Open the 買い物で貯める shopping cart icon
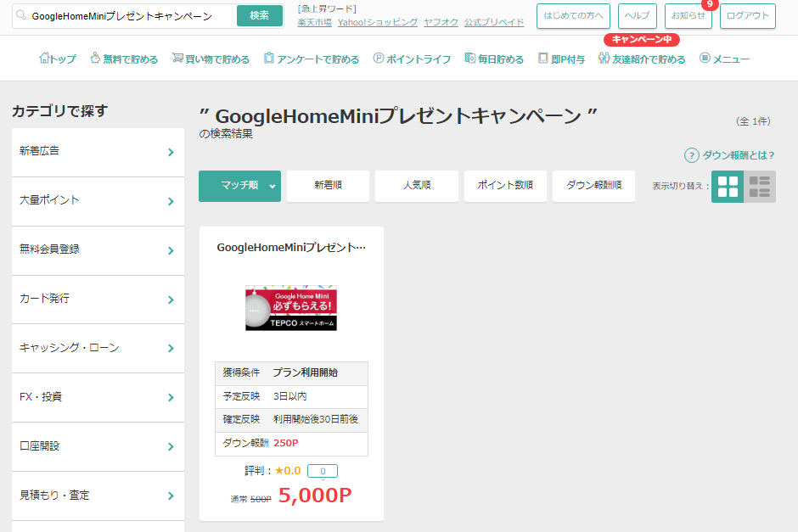Screen dimensions: 798x532 (x=177, y=59)
